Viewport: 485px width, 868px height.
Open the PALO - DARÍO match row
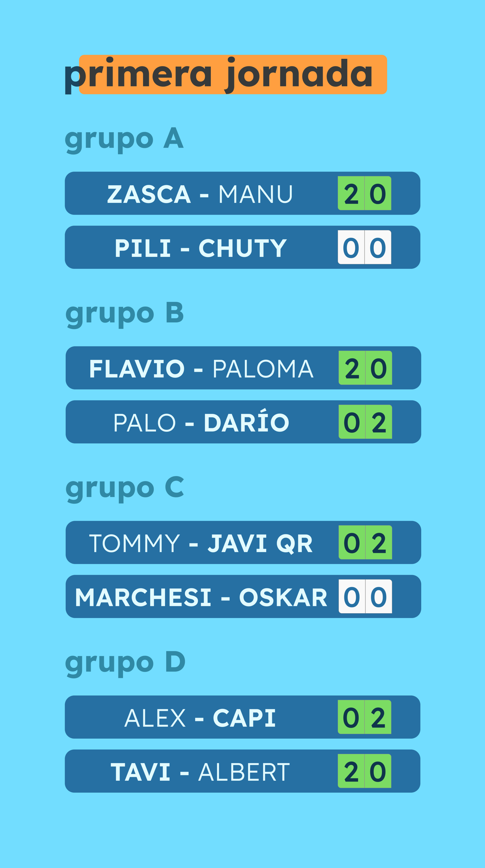tap(243, 422)
